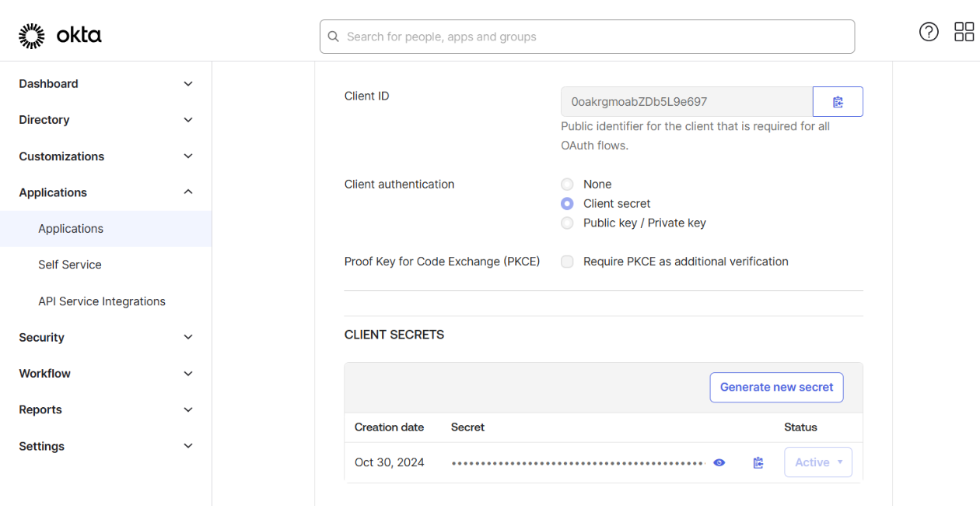Select the None authentication option

tap(568, 184)
